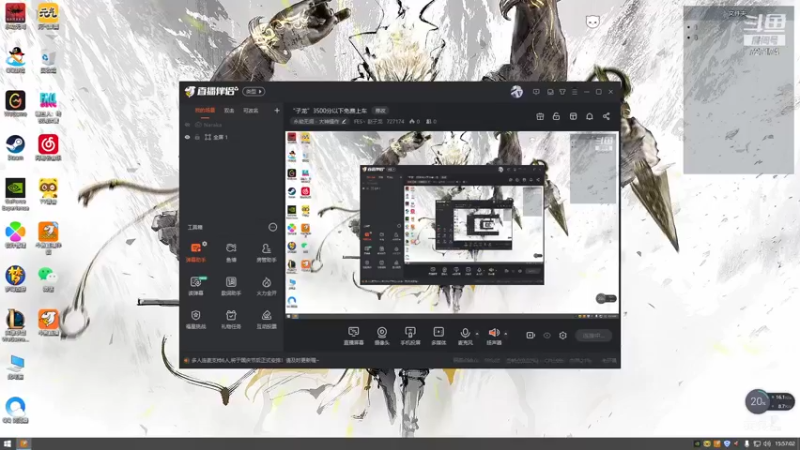The height and width of the screenshot is (450, 800).
Task: Click the stream preview canvas
Action: pos(452,225)
